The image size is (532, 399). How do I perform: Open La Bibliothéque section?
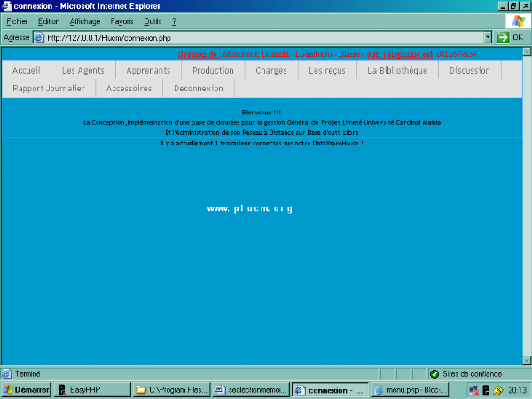[x=397, y=70]
